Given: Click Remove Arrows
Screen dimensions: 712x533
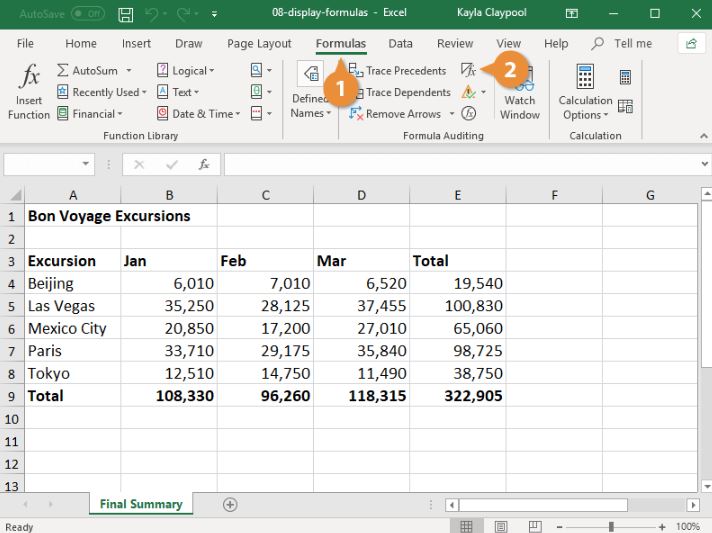Looking at the screenshot, I should coord(395,114).
